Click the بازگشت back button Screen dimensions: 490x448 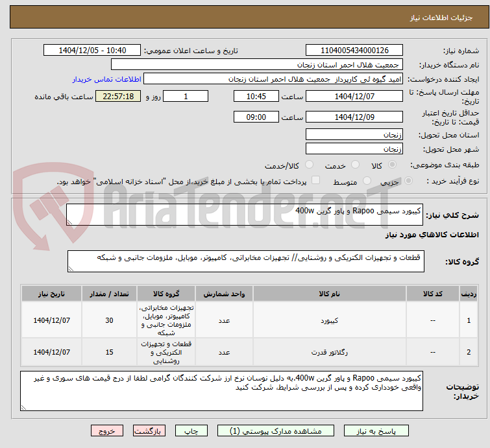pos(149,431)
